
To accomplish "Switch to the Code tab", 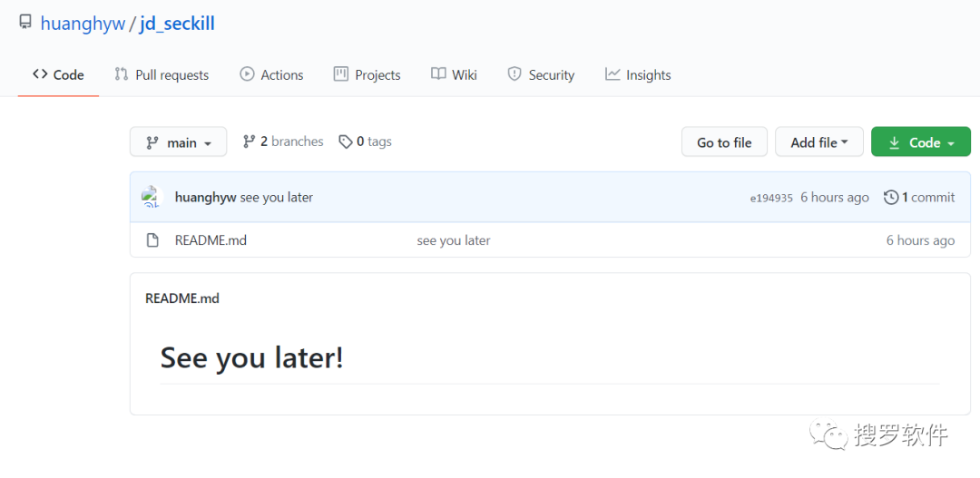I will pyautogui.click(x=58, y=75).
